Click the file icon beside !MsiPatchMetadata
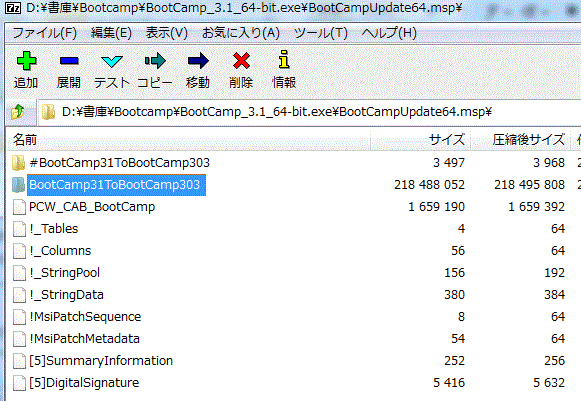The image size is (581, 401). (19, 339)
